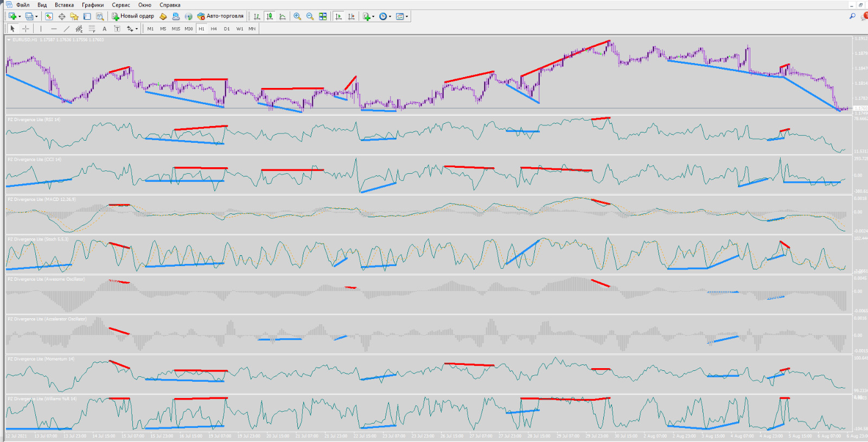Open the Графики menu
This screenshot has height=442, width=868.
tap(93, 5)
